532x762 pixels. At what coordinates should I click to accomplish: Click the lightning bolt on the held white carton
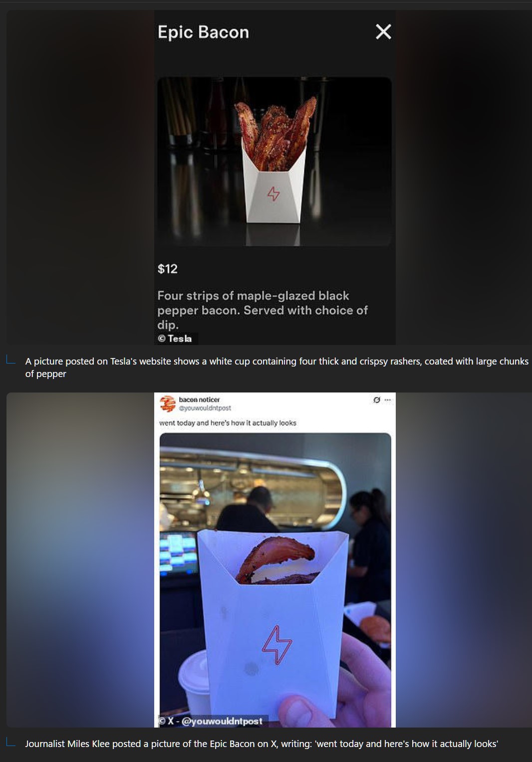(x=277, y=645)
